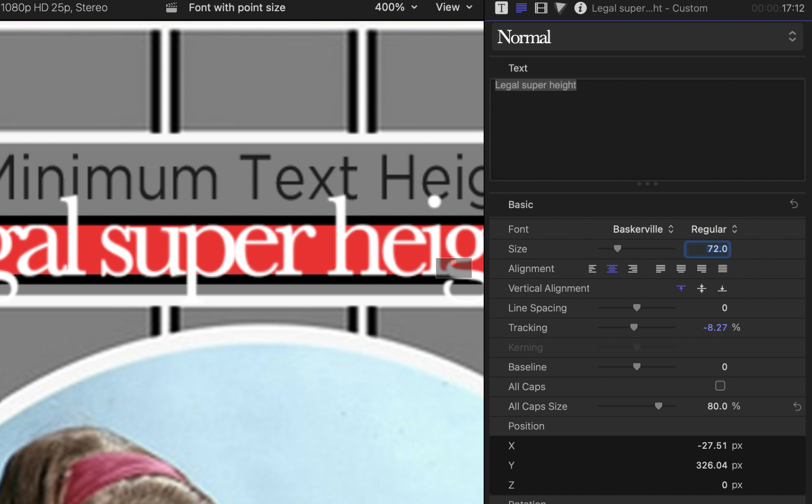The image size is (812, 504).
Task: Open the Color inspector triangle icon
Action: (560, 8)
